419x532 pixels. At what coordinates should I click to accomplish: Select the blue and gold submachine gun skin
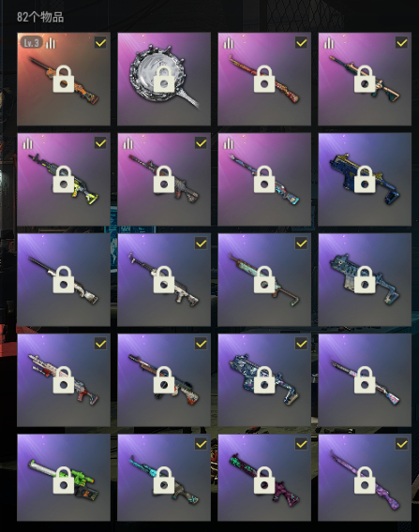(x=365, y=180)
